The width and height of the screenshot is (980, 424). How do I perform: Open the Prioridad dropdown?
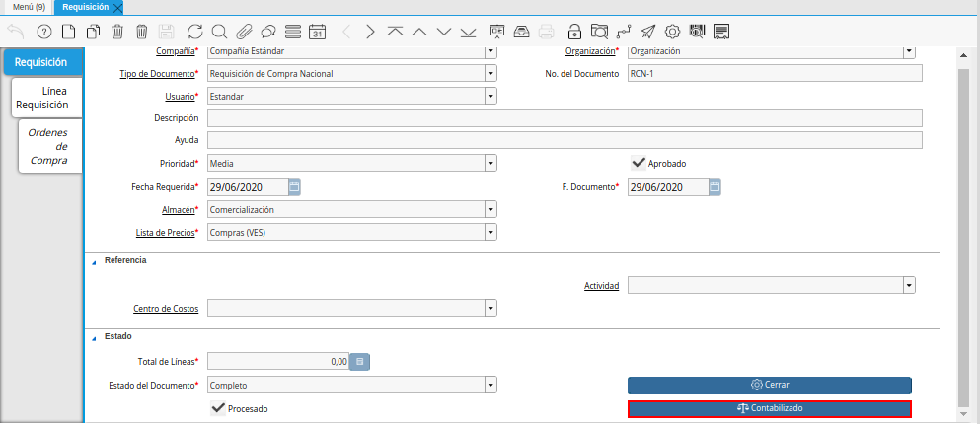pyautogui.click(x=490, y=164)
